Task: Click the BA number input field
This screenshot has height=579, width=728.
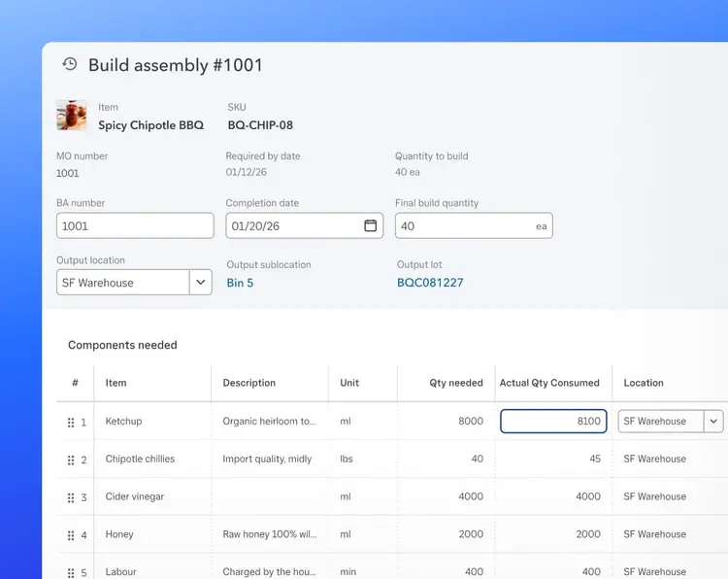Action: (135, 225)
